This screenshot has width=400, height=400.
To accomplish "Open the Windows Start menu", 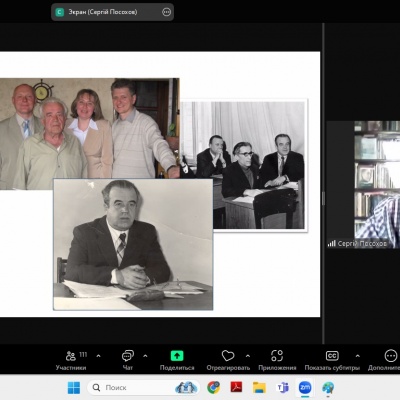I will point(74,388).
